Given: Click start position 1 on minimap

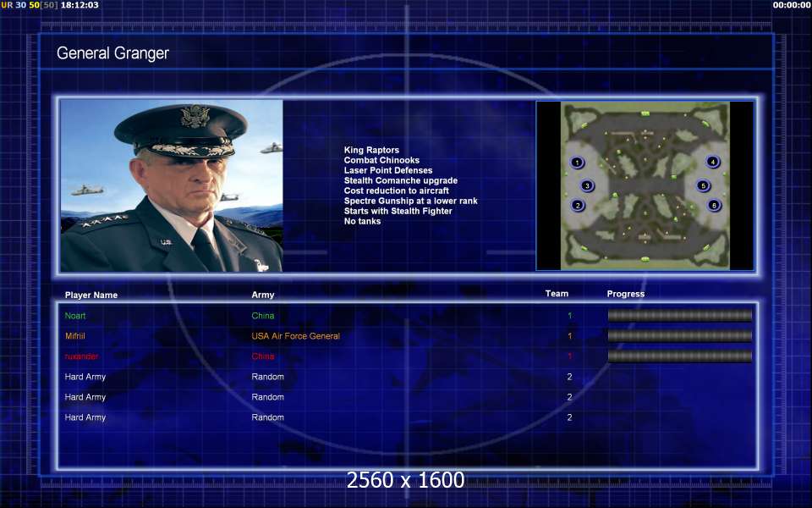Looking at the screenshot, I should coord(577,163).
